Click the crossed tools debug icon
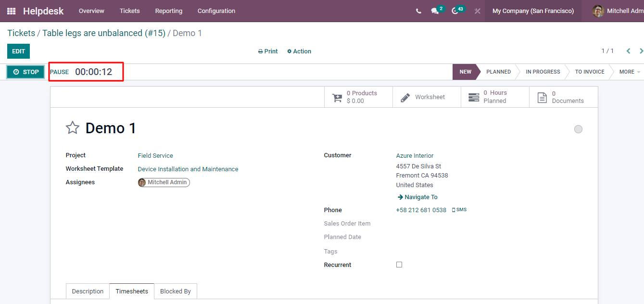 (x=477, y=11)
